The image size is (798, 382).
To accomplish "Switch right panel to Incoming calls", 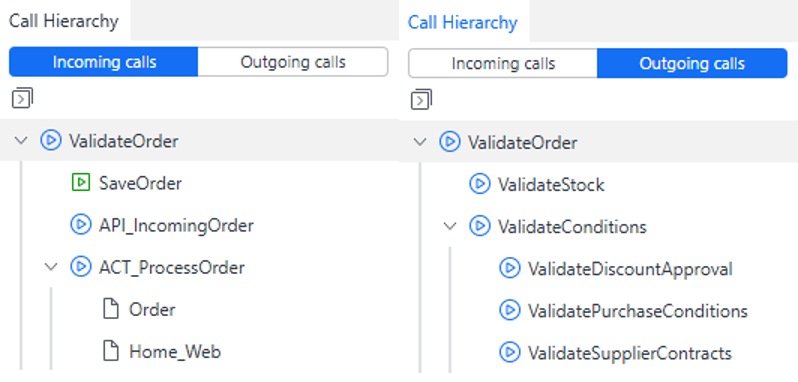I will click(x=503, y=64).
